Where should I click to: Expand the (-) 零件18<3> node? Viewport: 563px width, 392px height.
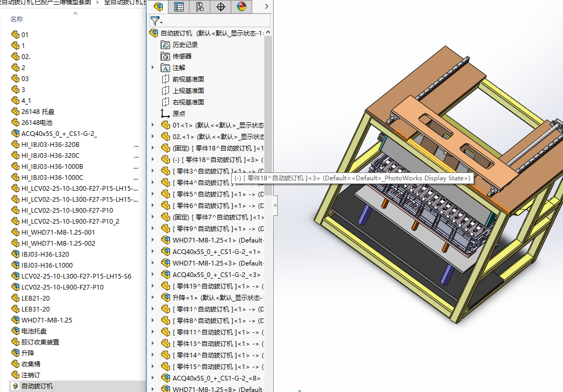(x=153, y=159)
